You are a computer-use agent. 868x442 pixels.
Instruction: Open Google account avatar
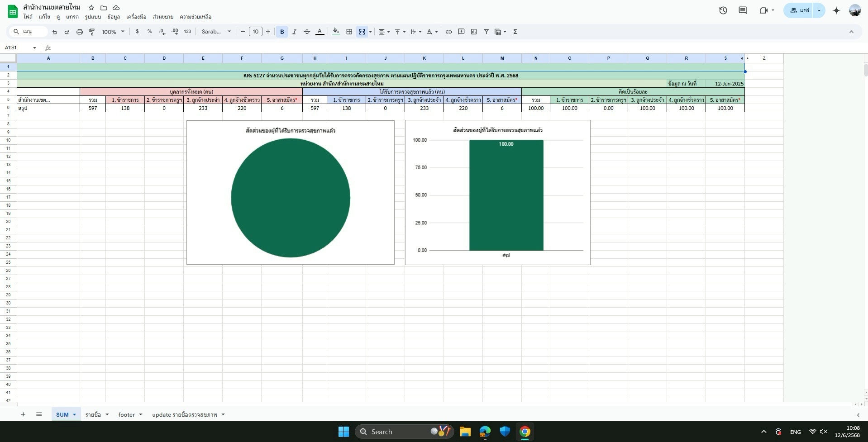click(x=855, y=10)
